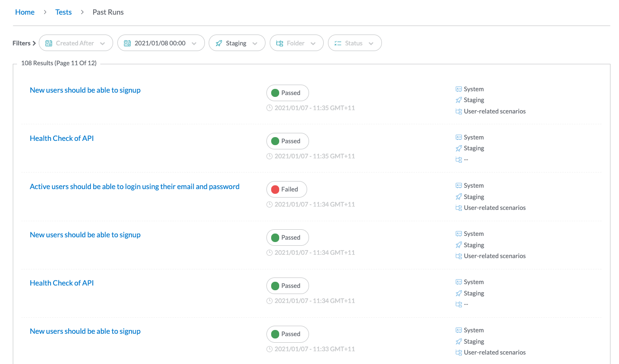This screenshot has height=364, width=619.
Task: Click rocket icon in Staging filter
Action: (x=219, y=43)
